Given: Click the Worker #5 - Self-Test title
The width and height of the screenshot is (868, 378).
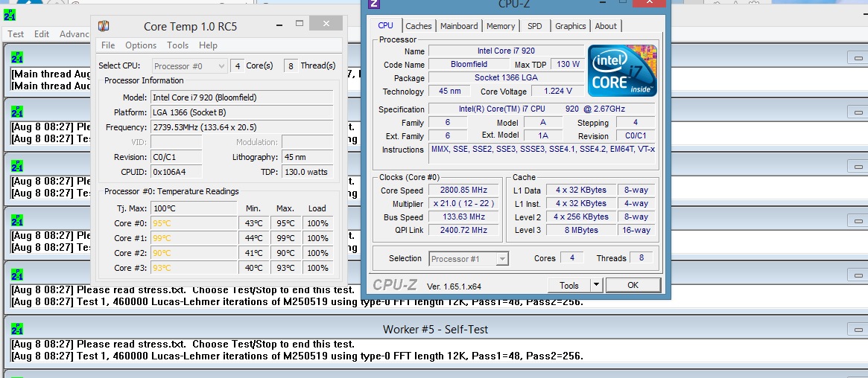Looking at the screenshot, I should coord(435,330).
